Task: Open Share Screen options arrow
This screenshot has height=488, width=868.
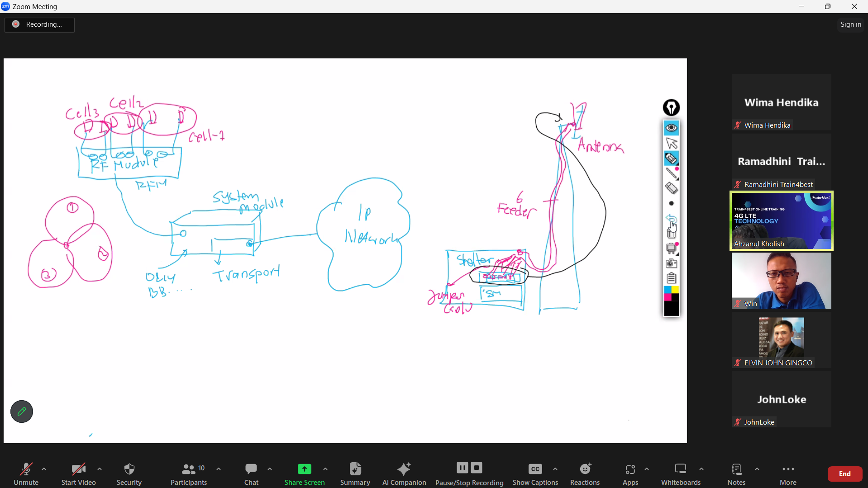Action: (x=326, y=469)
